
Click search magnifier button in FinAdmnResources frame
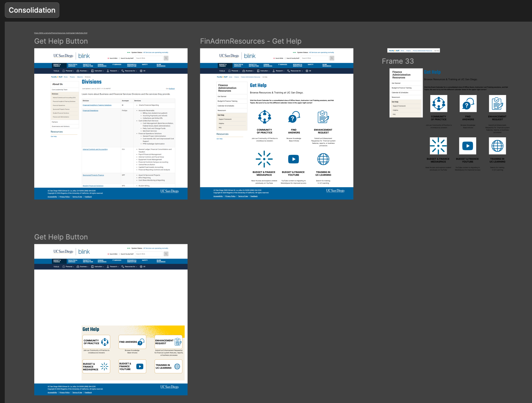point(332,58)
